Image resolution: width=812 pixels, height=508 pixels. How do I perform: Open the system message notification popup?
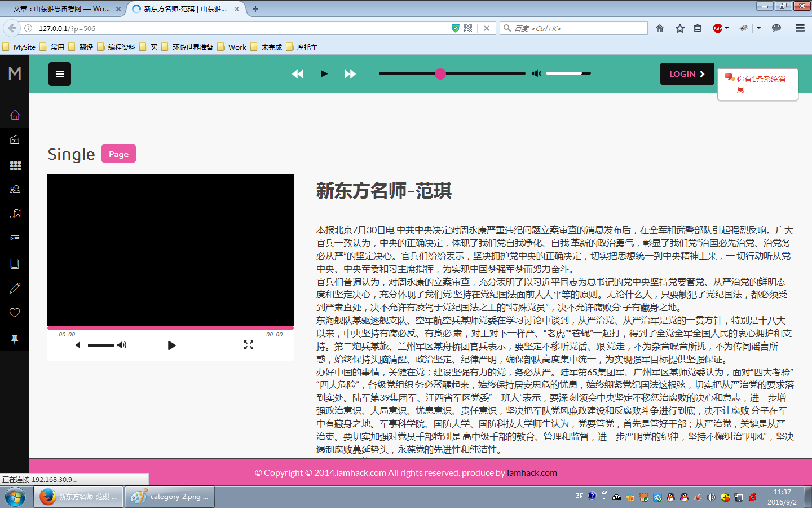click(758, 85)
